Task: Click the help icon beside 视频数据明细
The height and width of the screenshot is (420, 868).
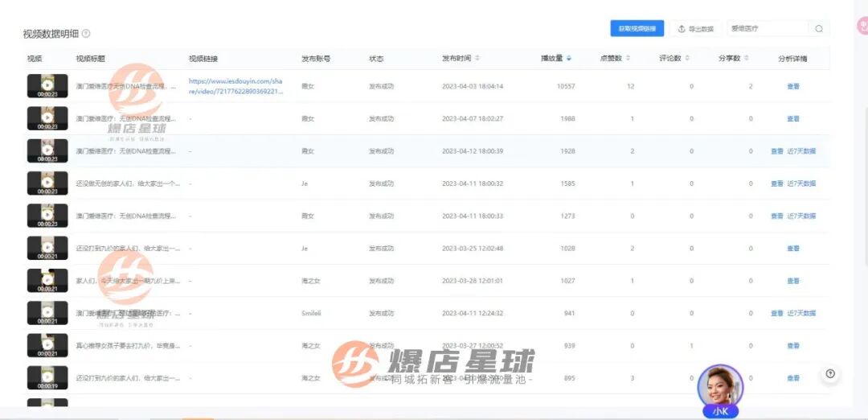Action: click(x=86, y=34)
